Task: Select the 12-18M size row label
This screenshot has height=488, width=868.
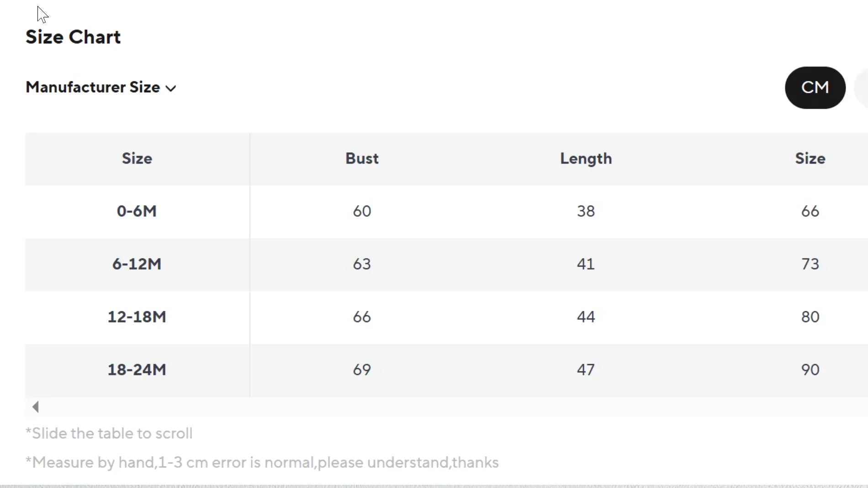Action: click(137, 317)
